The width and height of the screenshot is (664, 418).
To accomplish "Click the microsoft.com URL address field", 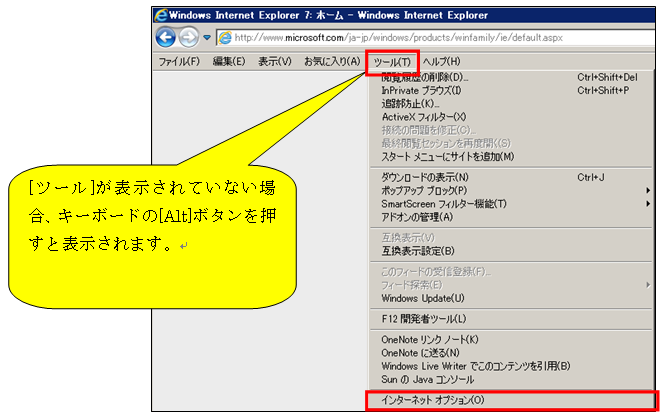I will click(435, 38).
